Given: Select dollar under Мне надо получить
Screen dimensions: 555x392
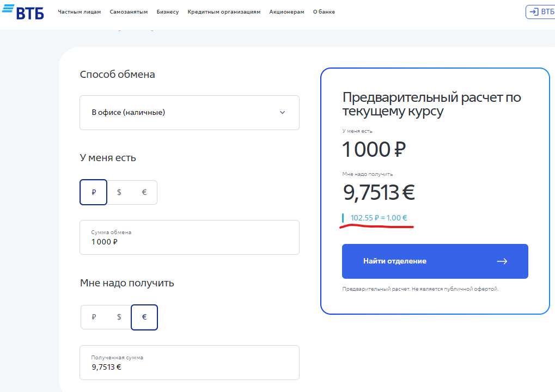Looking at the screenshot, I should click(119, 317).
